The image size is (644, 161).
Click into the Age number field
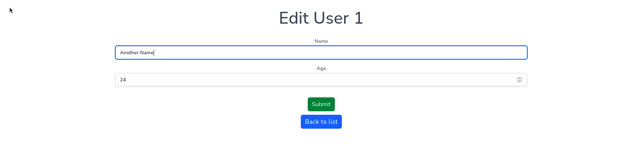(x=313, y=80)
